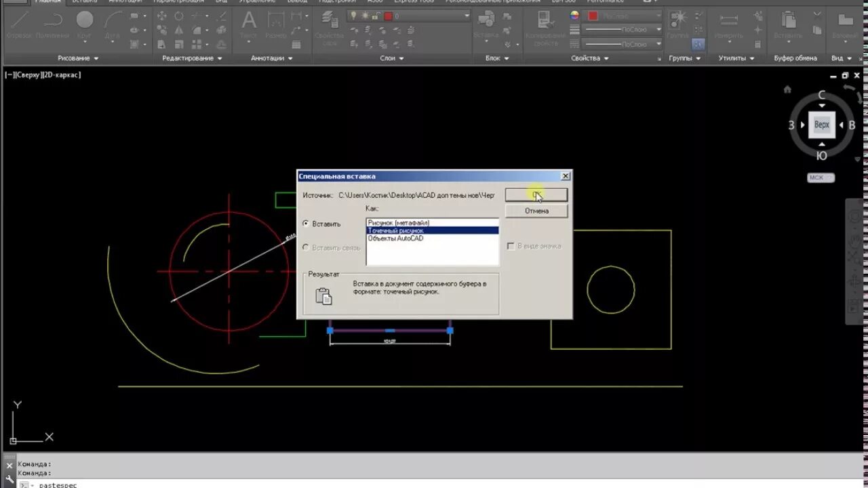This screenshot has width=868, height=488.
Task: Select the Полилиния polyline tool
Action: (x=52, y=24)
